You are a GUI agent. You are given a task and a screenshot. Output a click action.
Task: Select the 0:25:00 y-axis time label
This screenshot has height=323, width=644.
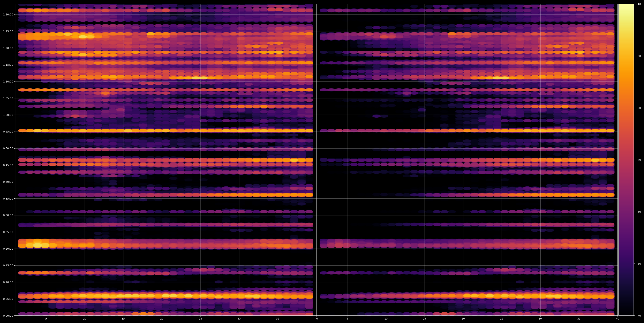coord(8,232)
